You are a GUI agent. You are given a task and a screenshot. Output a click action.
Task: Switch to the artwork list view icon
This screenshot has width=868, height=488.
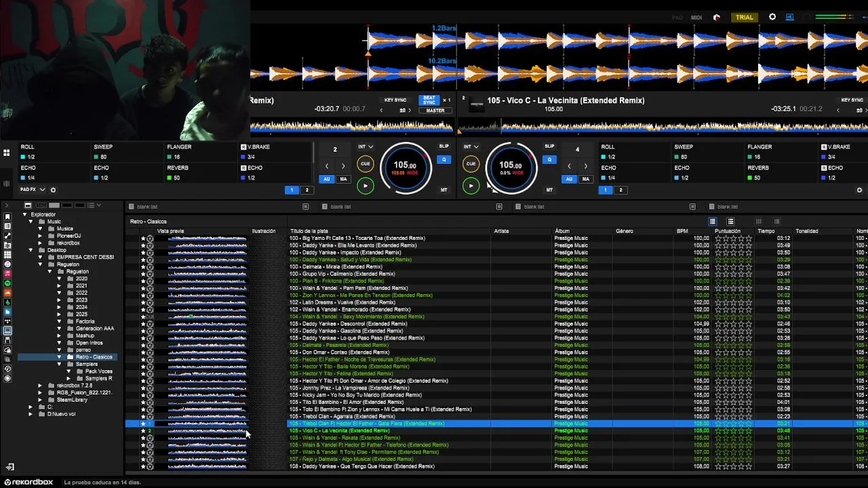[x=730, y=222]
